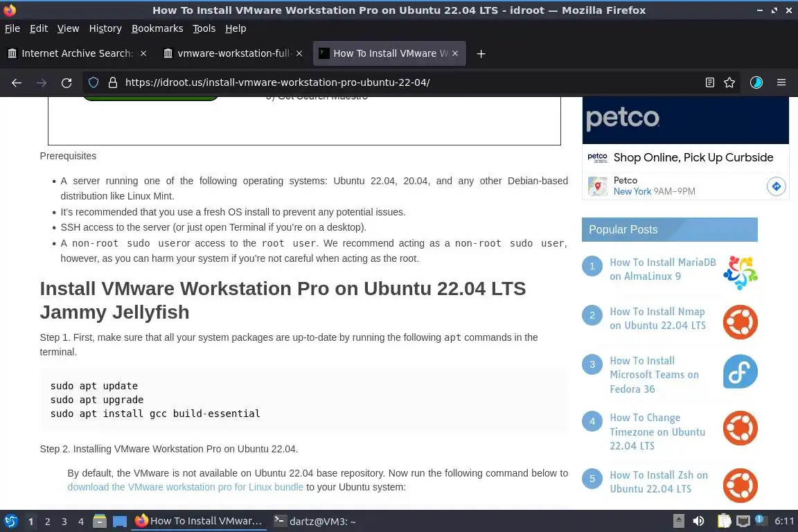Open How To Install Zsh on Ubuntu link
This screenshot has height=532, width=798.
point(659,482)
